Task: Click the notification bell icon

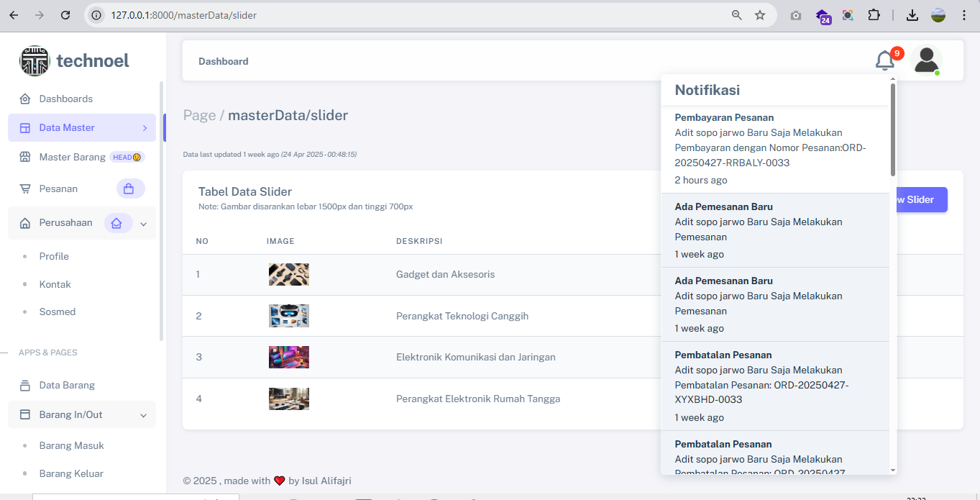Action: coord(884,61)
